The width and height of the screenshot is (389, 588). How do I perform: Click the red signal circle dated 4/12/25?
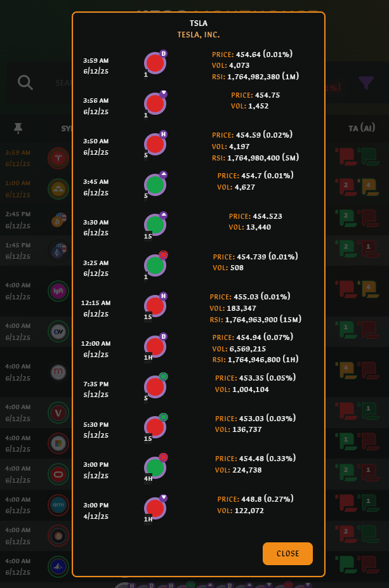pos(155,508)
